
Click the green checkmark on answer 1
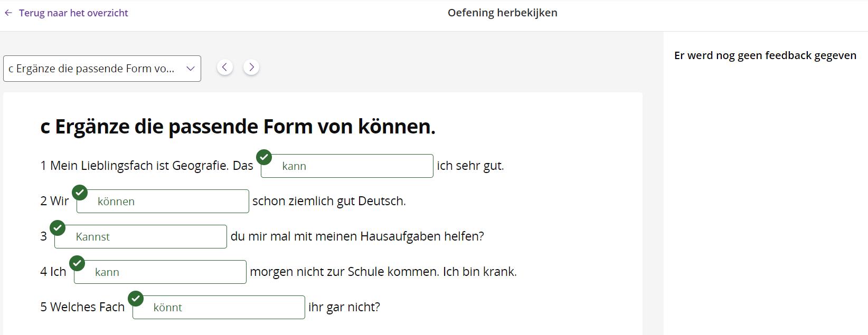[x=264, y=157]
